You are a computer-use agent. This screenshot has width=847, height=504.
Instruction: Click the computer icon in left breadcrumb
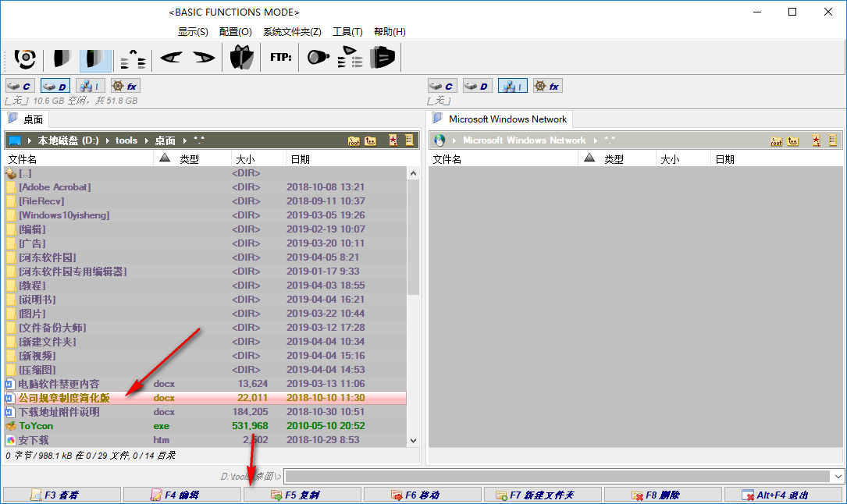[15, 141]
